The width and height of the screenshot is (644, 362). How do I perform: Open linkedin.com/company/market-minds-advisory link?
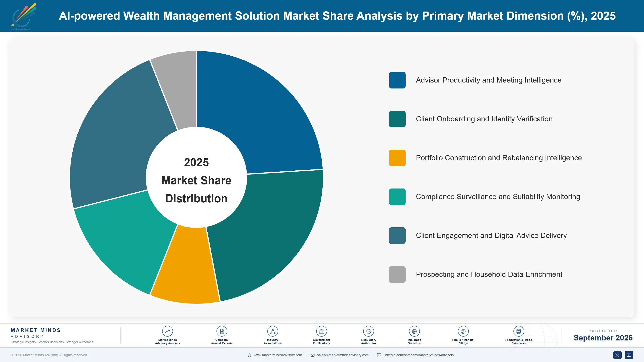(x=419, y=355)
